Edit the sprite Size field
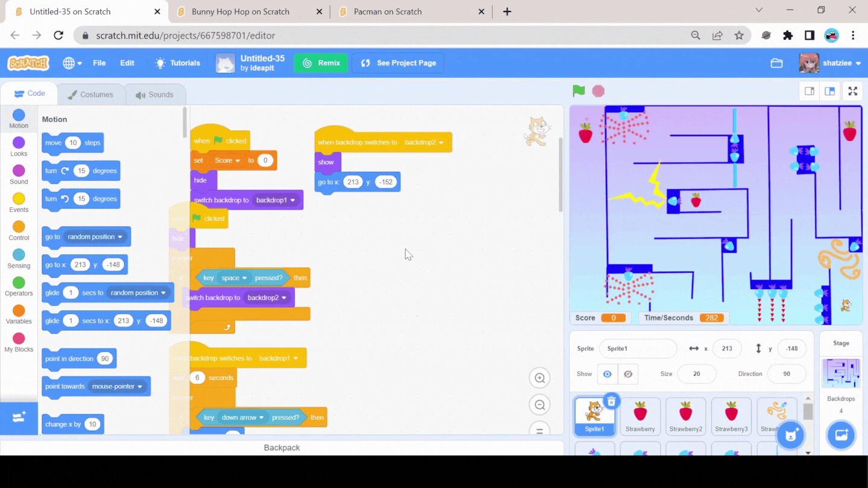The width and height of the screenshot is (868, 488). click(x=697, y=374)
